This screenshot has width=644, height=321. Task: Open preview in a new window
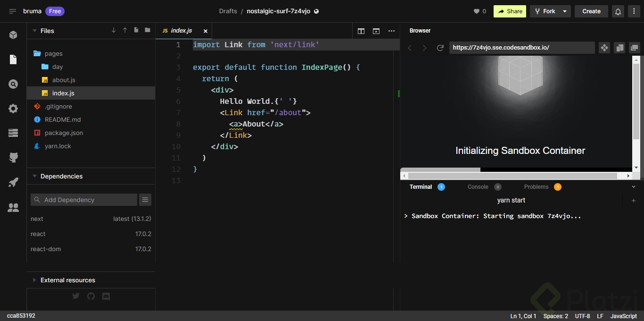pos(635,47)
